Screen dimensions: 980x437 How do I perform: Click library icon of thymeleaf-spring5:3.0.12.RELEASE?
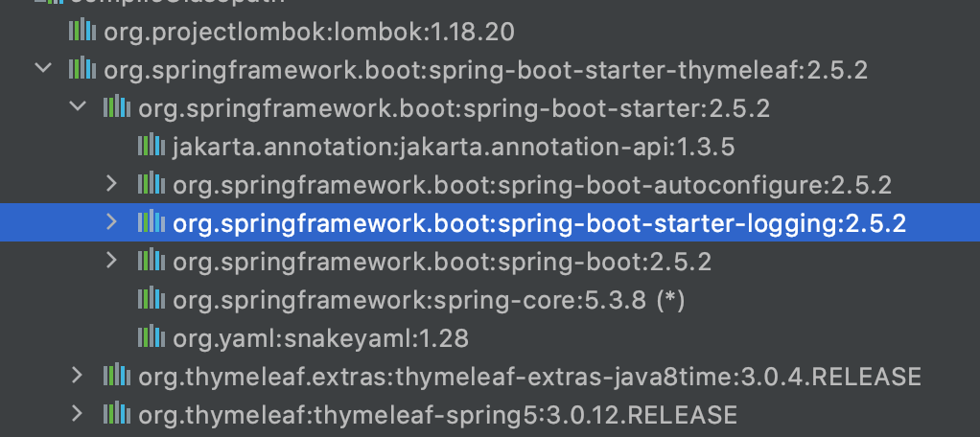[117, 415]
